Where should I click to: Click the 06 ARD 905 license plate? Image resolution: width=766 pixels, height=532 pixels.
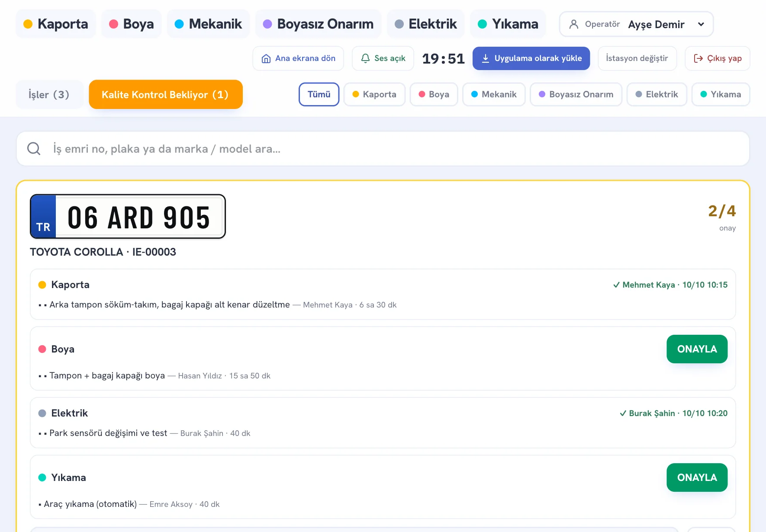(x=128, y=216)
